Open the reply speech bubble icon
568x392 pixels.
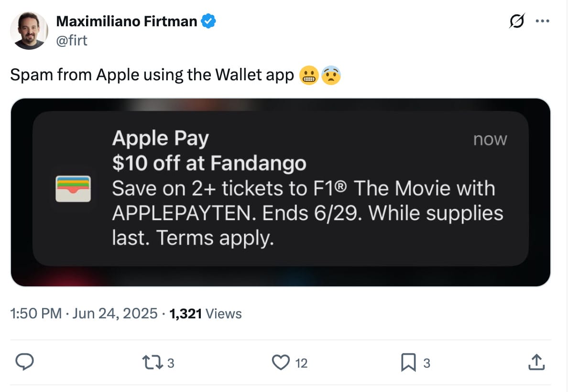[25, 362]
